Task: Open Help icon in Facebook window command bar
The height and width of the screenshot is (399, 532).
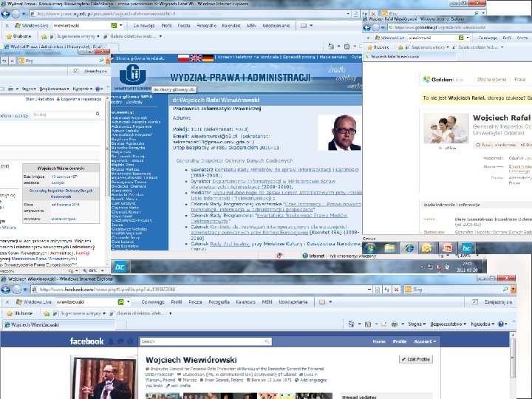Action: [x=501, y=324]
